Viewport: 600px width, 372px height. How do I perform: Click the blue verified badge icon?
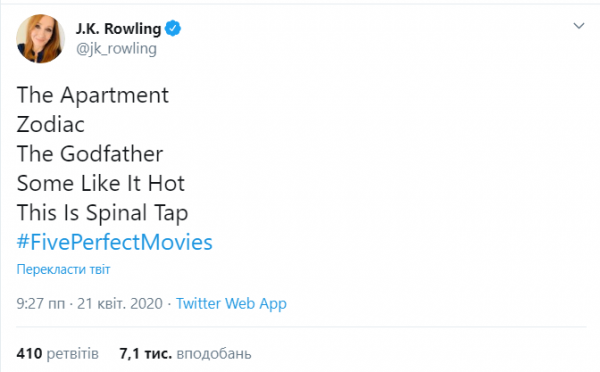pyautogui.click(x=173, y=28)
